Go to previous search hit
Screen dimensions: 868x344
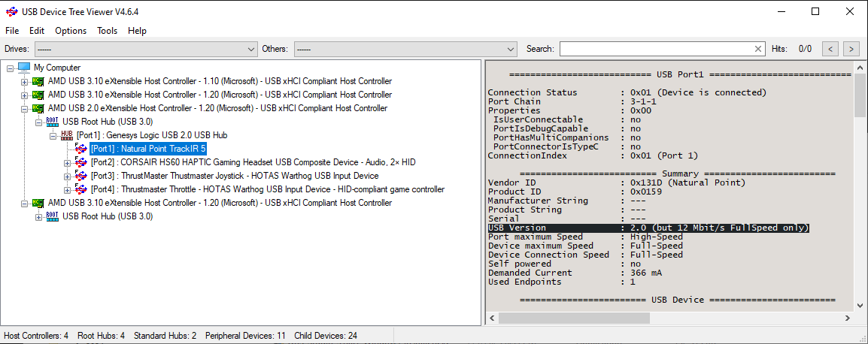pyautogui.click(x=830, y=49)
